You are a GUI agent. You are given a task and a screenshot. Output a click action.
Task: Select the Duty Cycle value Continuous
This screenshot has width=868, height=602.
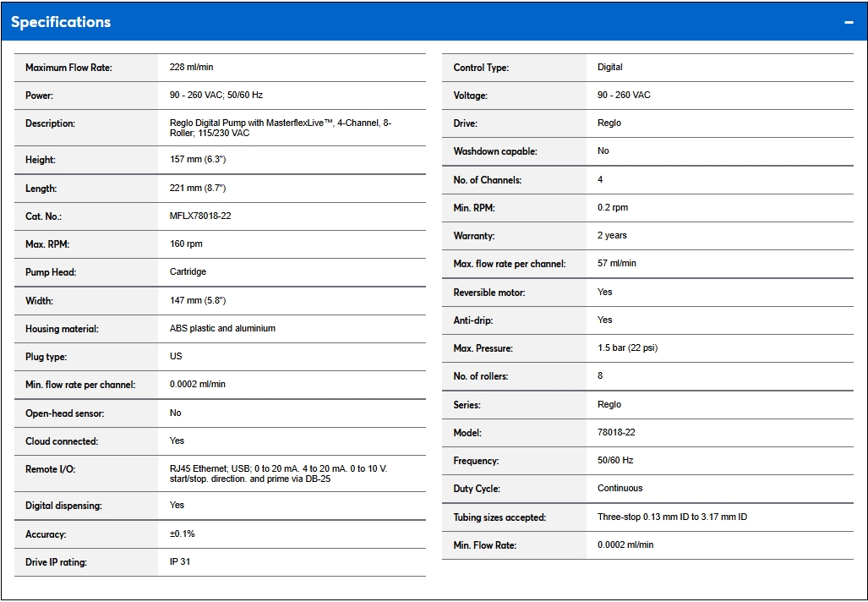(x=620, y=488)
